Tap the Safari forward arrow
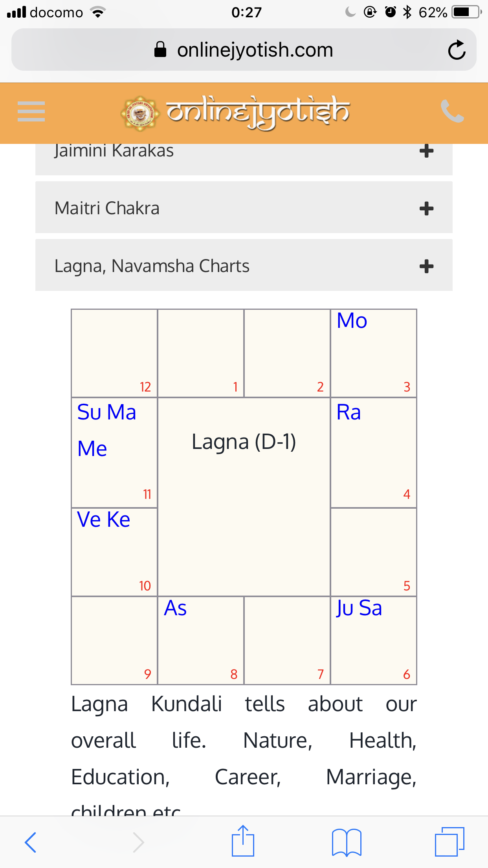This screenshot has height=868, width=488. (x=138, y=842)
